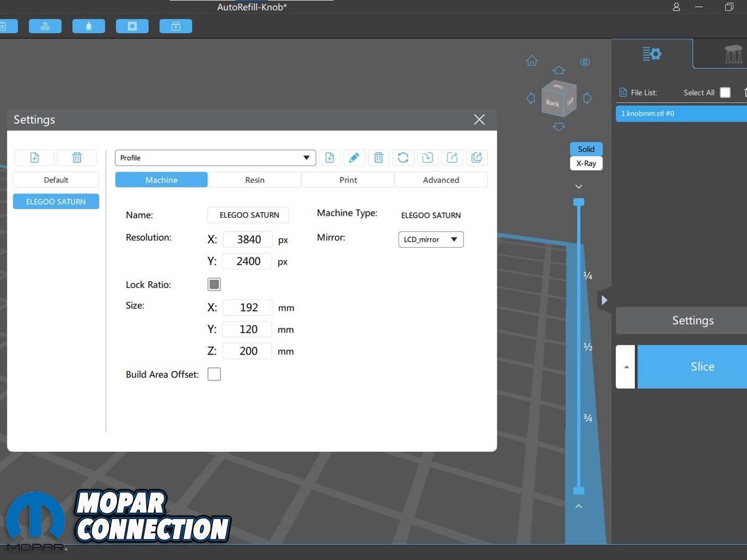This screenshot has height=560, width=747.
Task: Switch view mode to X-Ray
Action: (586, 164)
